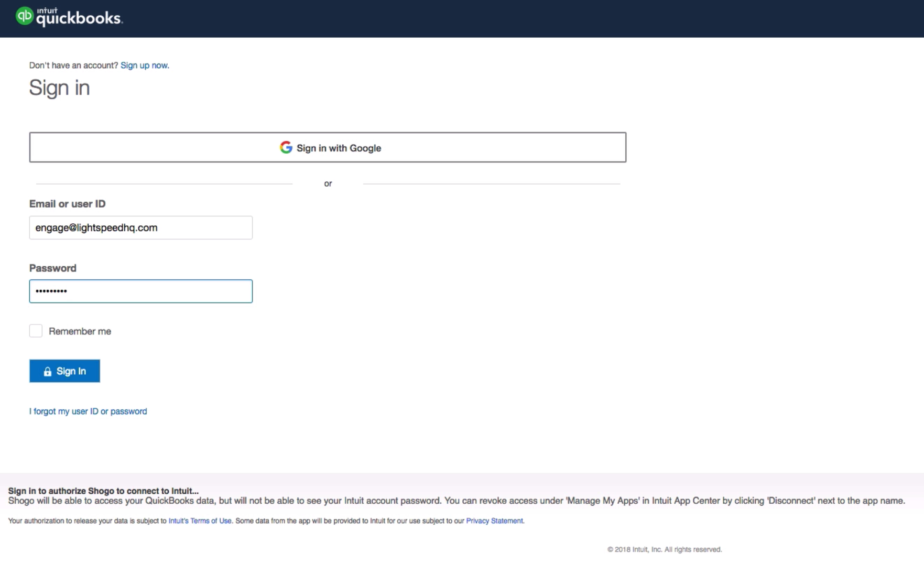
Task: Click the lock icon on Sign In button
Action: point(48,371)
